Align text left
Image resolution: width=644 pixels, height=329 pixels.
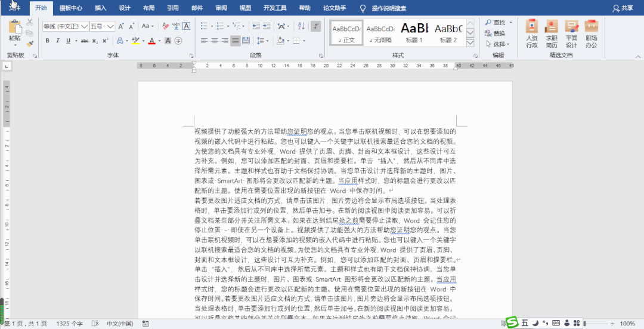204,41
